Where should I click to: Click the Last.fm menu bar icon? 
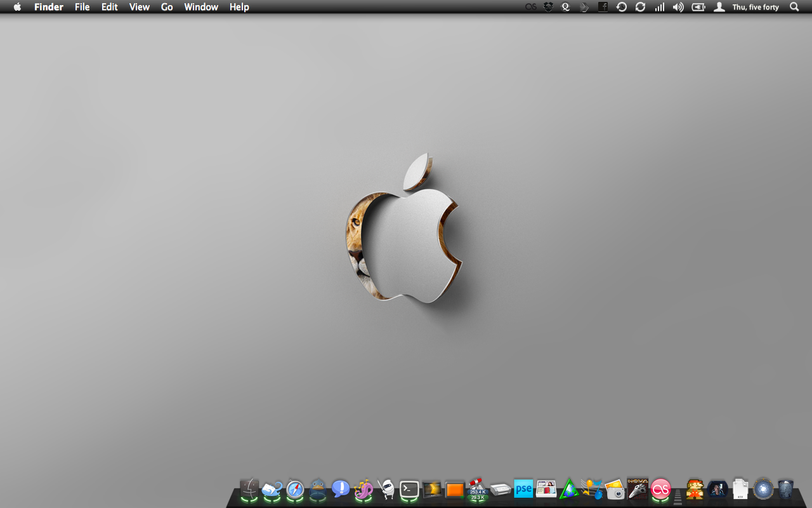pos(530,7)
